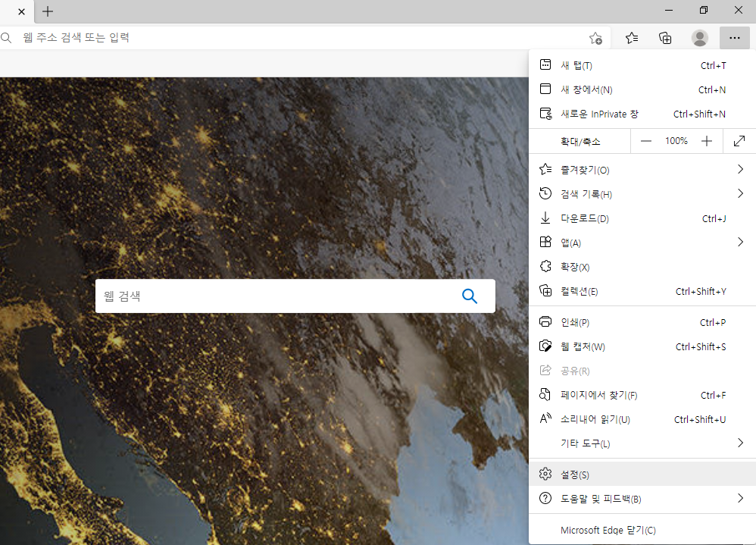Expand the 즐겨찾기(O) submenu arrow
This screenshot has height=545, width=756.
tap(741, 169)
